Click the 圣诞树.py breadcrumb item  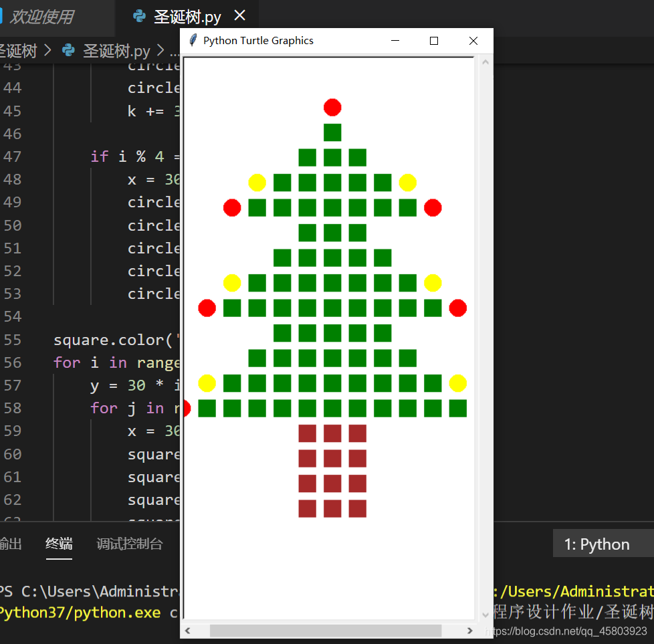click(116, 51)
